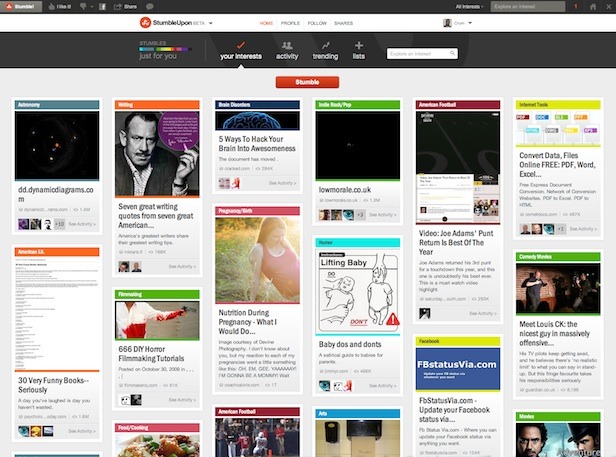Screen dimensions: 616x457
Task: Open the Writing category label
Action: 157,105
